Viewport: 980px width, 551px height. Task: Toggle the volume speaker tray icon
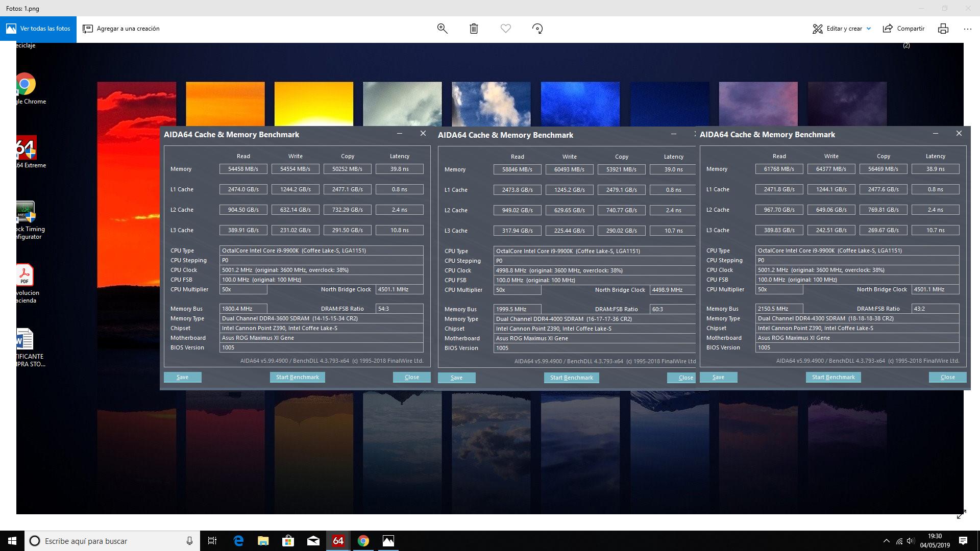910,541
